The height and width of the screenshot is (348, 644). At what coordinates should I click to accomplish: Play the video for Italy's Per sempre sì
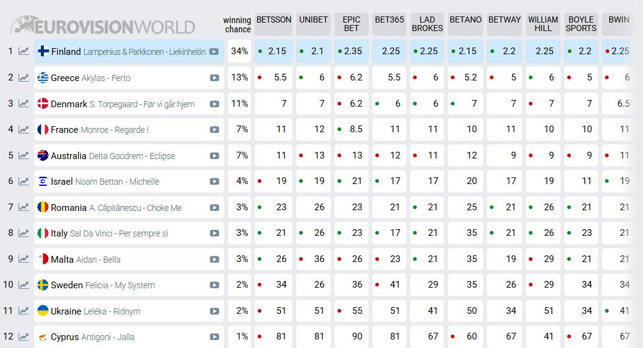coord(214,233)
